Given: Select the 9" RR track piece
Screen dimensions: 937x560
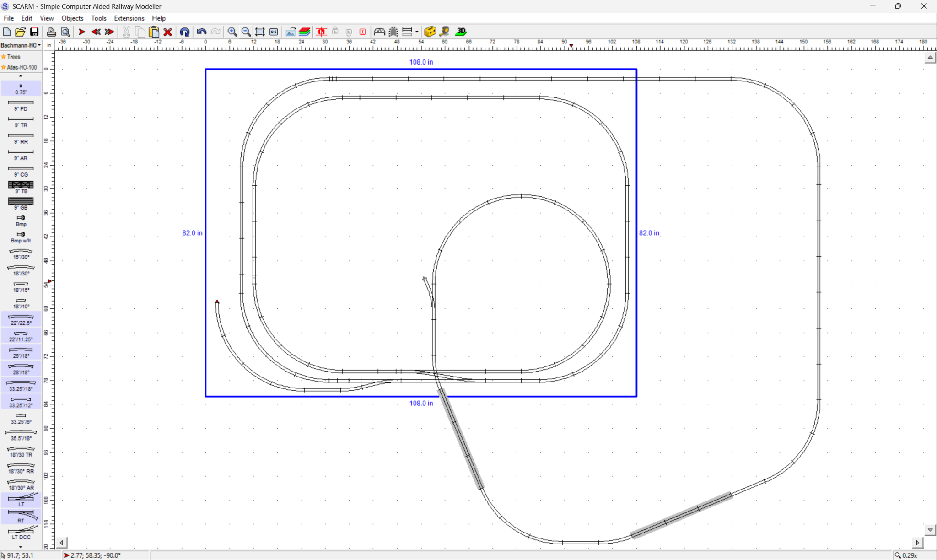Looking at the screenshot, I should (21, 138).
